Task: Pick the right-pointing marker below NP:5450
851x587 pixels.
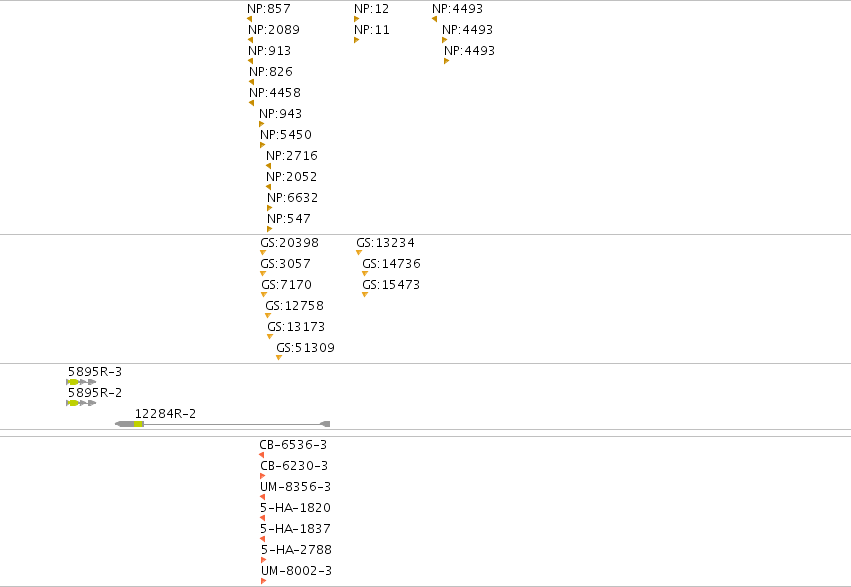Action: pyautogui.click(x=263, y=145)
